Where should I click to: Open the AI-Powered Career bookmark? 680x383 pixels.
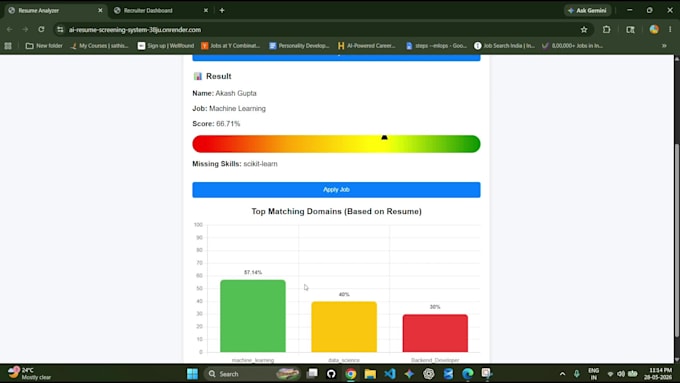point(367,46)
